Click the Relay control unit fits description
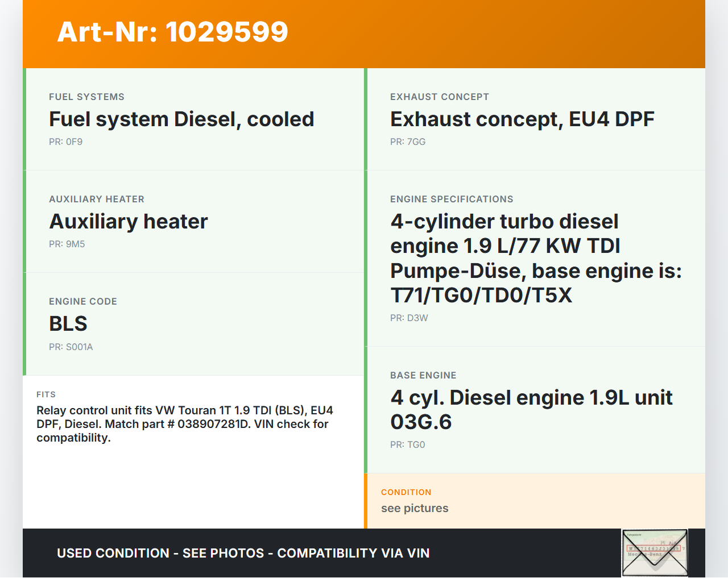Viewport: 728px width, 578px height. pos(184,424)
